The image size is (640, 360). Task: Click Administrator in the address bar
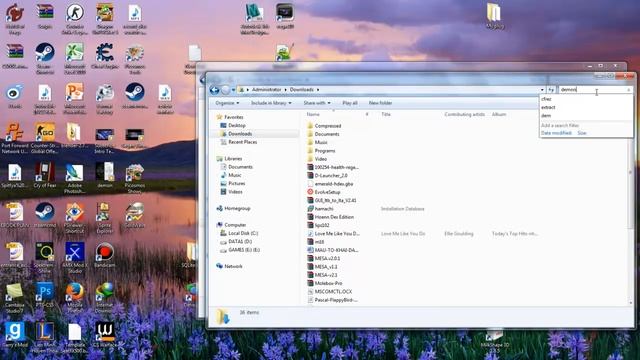coord(266,89)
